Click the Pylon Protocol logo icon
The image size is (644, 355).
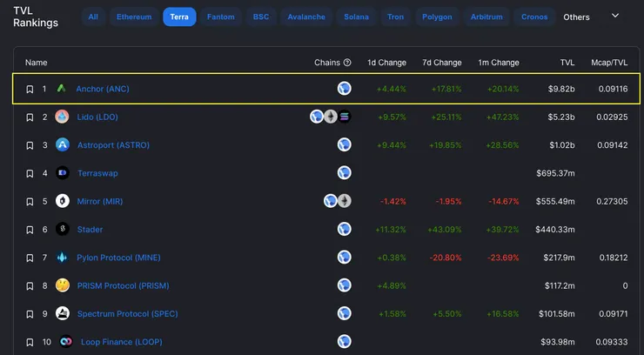[x=62, y=258]
